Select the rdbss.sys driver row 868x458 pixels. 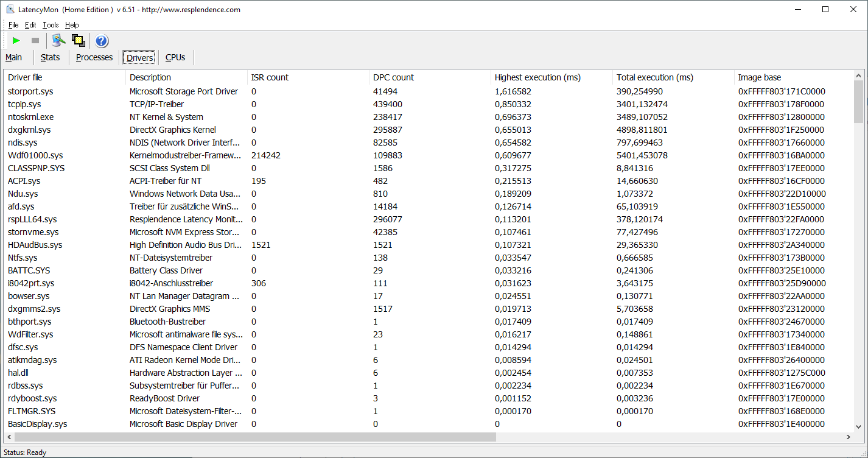coord(429,386)
